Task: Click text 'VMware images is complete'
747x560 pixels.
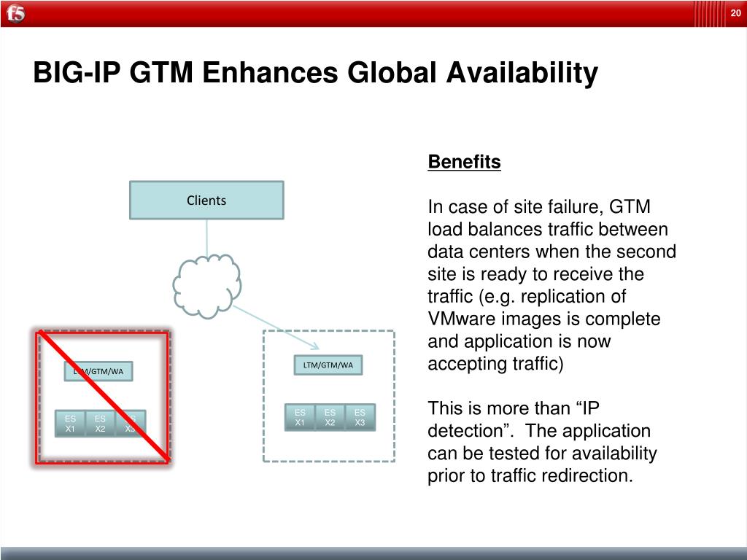Action: pos(544,319)
